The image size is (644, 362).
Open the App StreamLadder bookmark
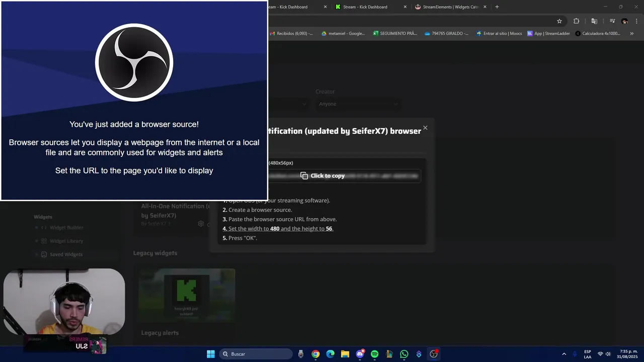coord(548,34)
